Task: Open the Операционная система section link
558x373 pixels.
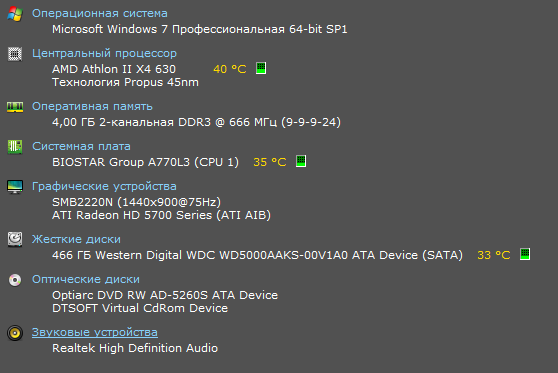Action: point(100,14)
